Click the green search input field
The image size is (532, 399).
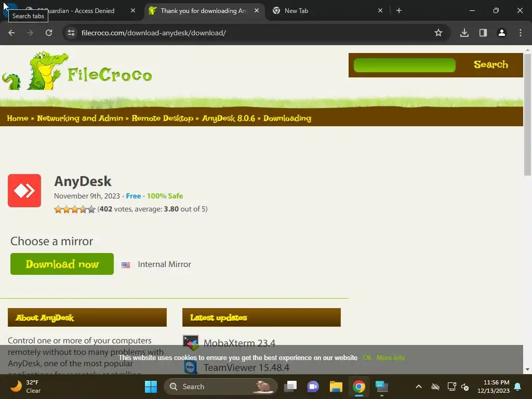[404, 65]
